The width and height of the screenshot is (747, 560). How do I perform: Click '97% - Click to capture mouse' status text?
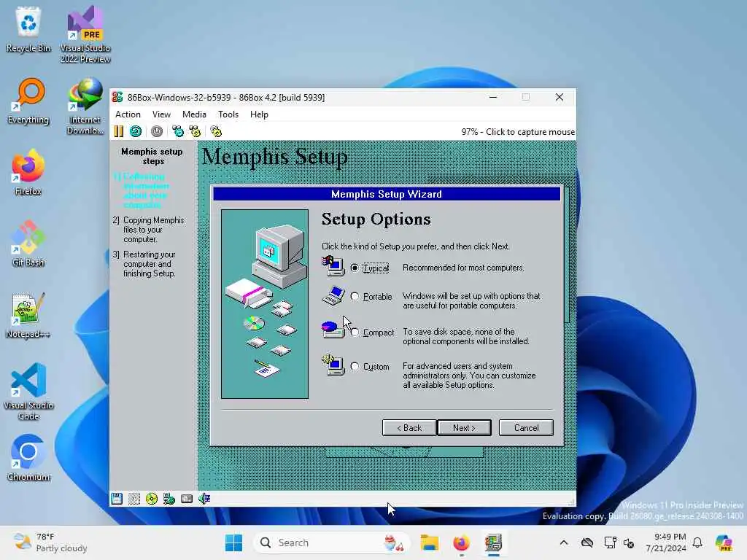tap(518, 132)
